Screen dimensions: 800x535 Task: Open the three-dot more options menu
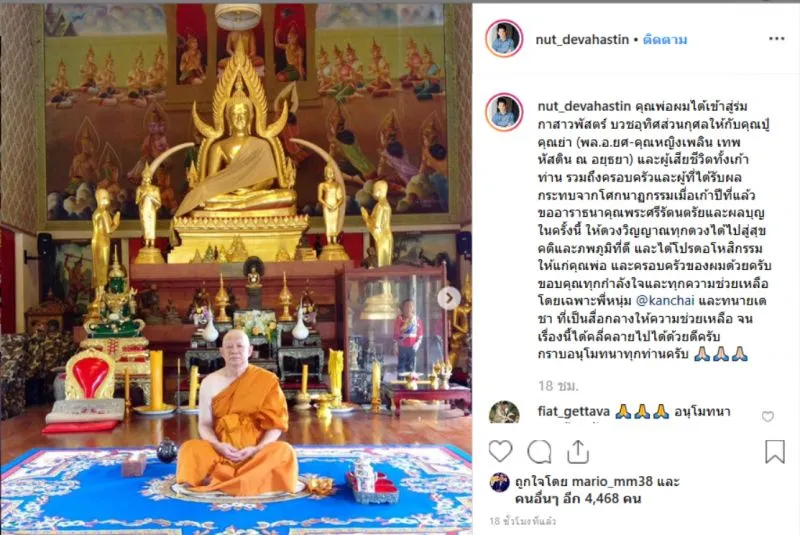tap(777, 39)
